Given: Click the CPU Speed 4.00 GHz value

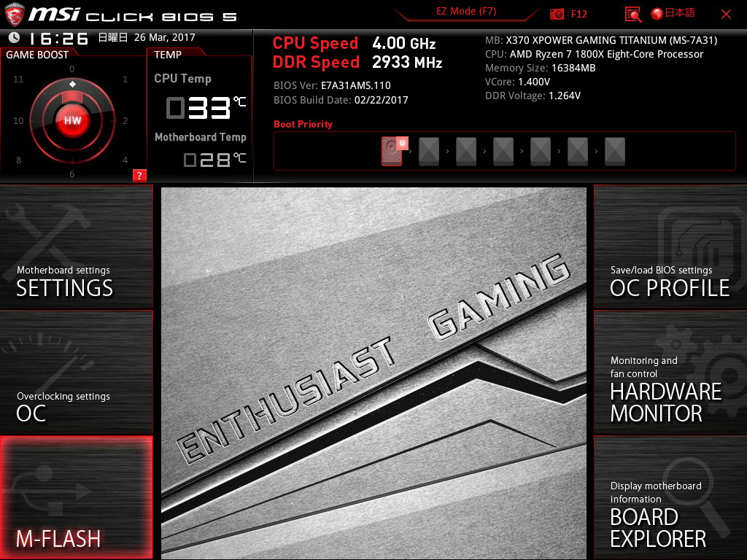Looking at the screenshot, I should 404,43.
